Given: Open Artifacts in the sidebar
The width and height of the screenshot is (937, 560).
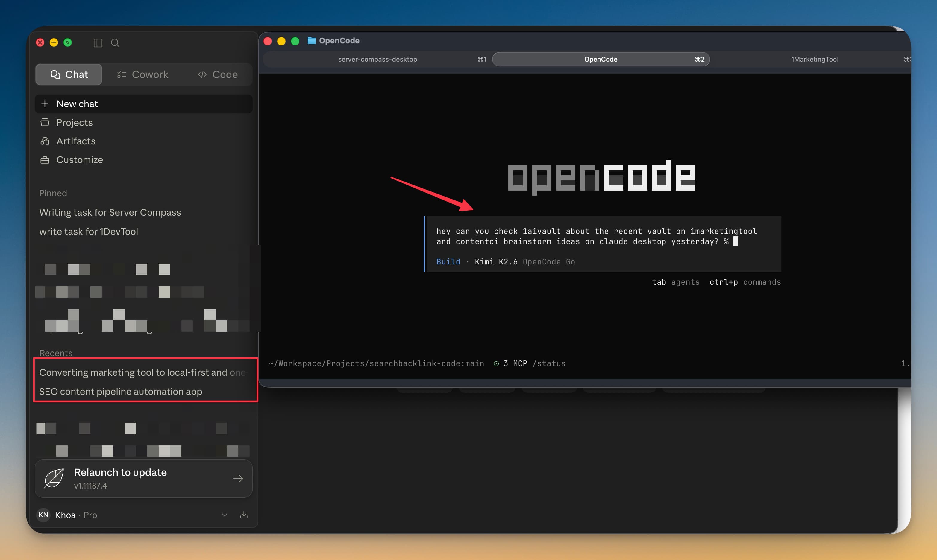Looking at the screenshot, I should 143,141.
